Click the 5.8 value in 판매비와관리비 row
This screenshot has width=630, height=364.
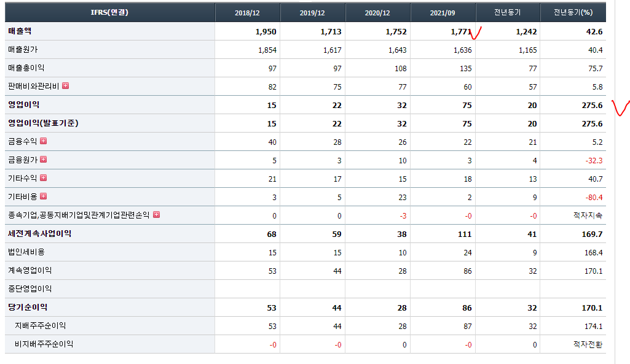click(597, 87)
